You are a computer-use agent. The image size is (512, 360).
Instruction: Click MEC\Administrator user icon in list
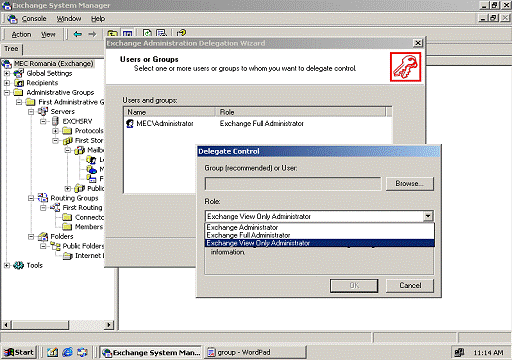[x=130, y=124]
